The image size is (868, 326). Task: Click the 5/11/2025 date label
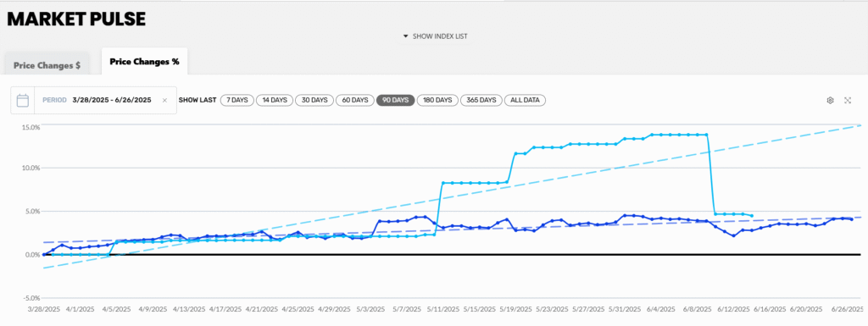pyautogui.click(x=442, y=310)
